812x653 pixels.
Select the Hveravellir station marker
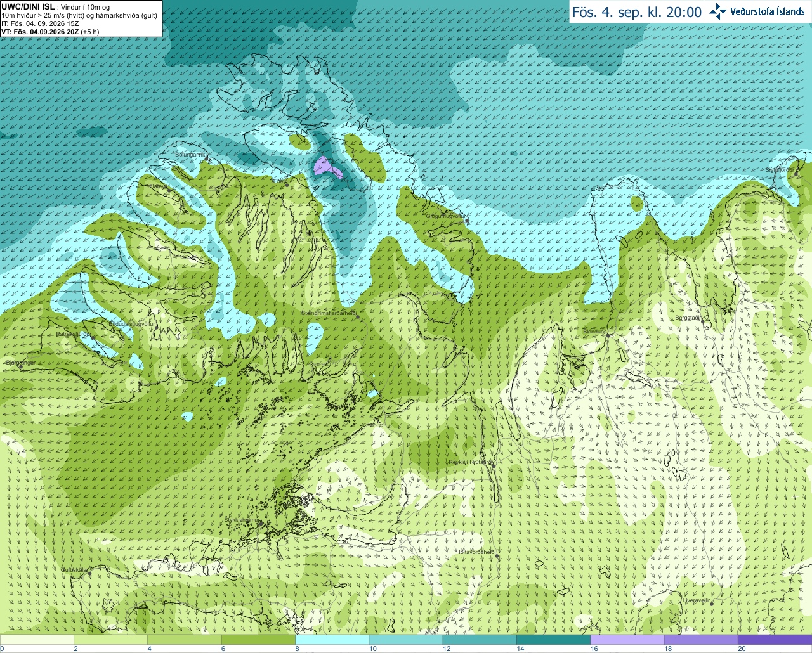click(712, 604)
